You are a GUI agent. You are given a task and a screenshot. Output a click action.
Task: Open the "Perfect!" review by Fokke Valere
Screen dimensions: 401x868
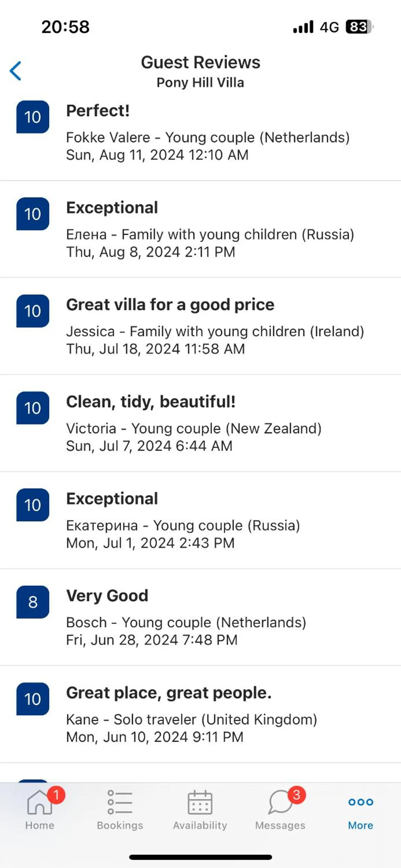[x=98, y=111]
